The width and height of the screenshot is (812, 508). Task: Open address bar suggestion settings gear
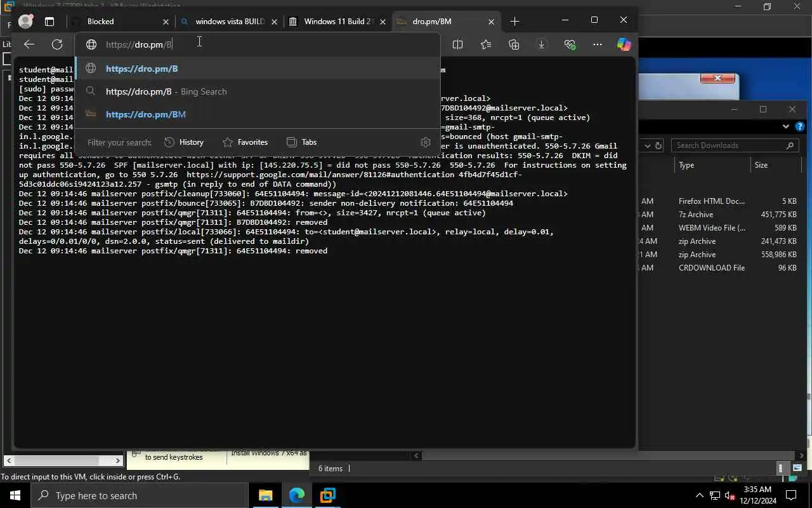click(x=426, y=142)
